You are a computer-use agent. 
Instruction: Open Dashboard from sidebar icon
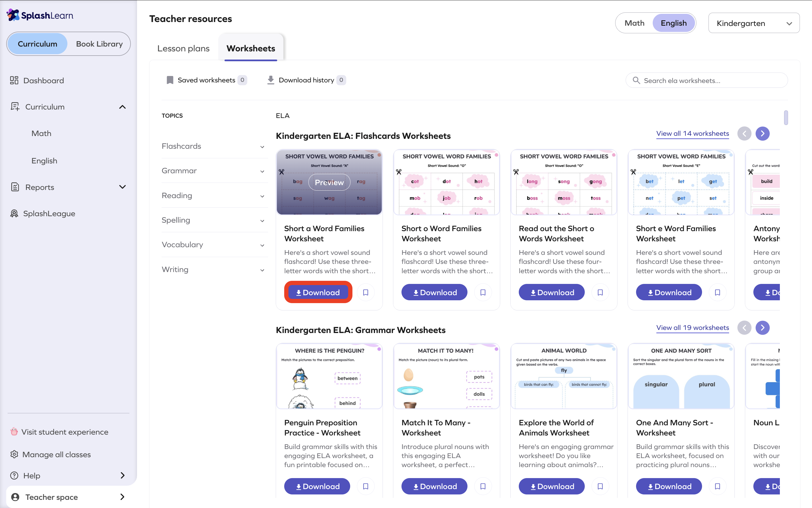pyautogui.click(x=14, y=80)
